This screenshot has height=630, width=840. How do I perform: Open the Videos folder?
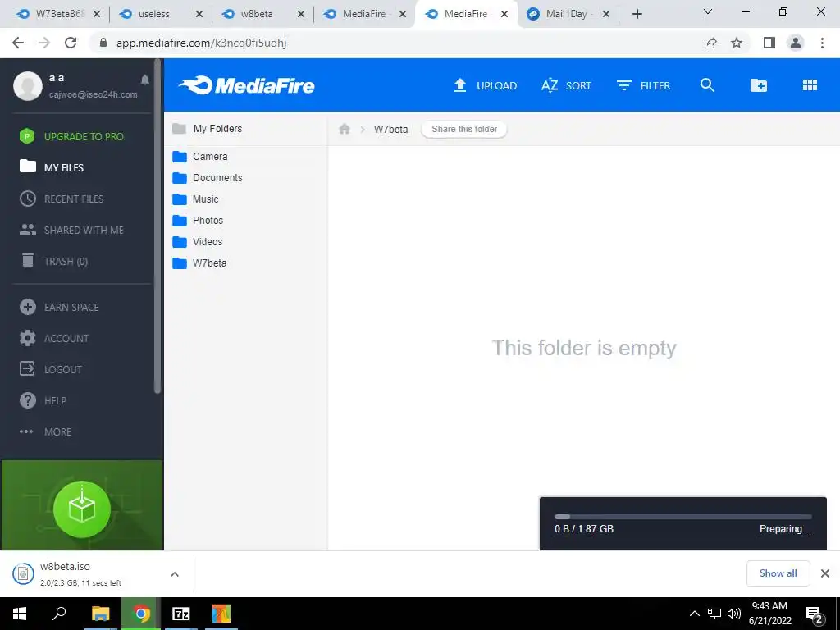coord(197,242)
